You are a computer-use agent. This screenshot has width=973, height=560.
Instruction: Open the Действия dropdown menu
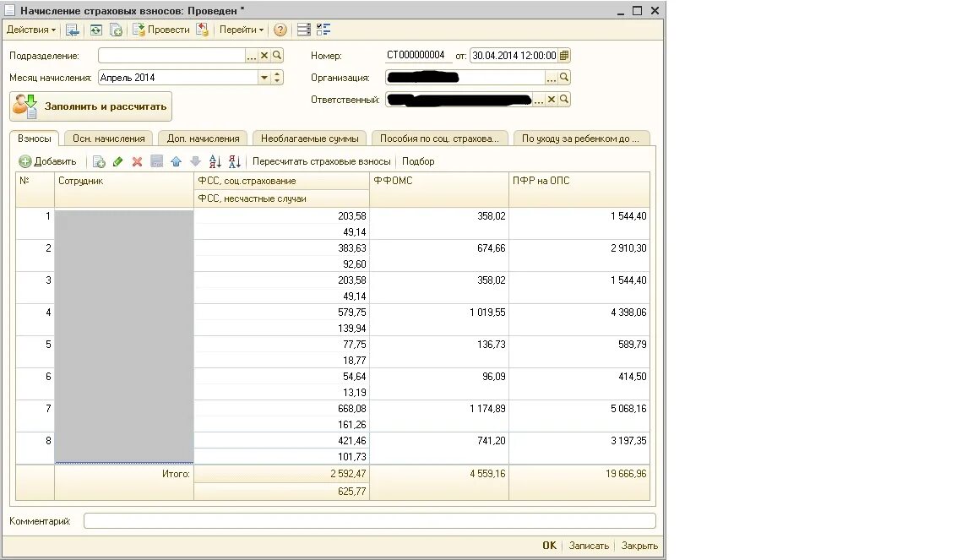[x=30, y=30]
